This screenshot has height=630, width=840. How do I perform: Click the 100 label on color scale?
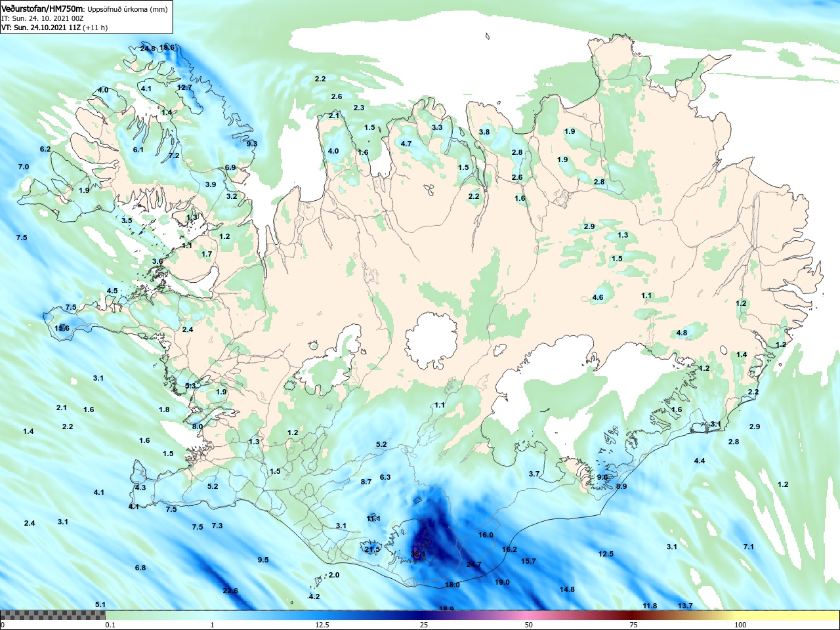(x=740, y=625)
